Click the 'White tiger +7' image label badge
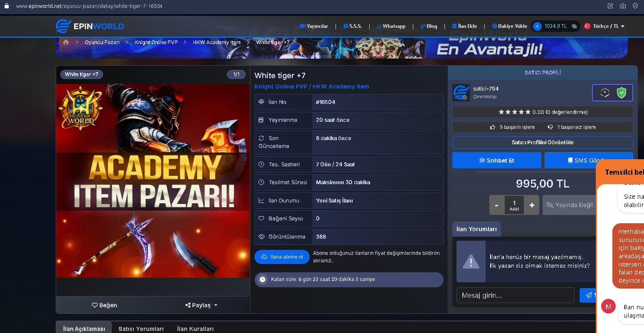The image size is (644, 333). (x=82, y=74)
